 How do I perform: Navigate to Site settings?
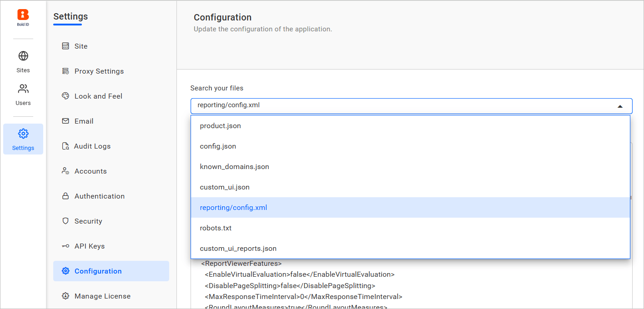(81, 46)
